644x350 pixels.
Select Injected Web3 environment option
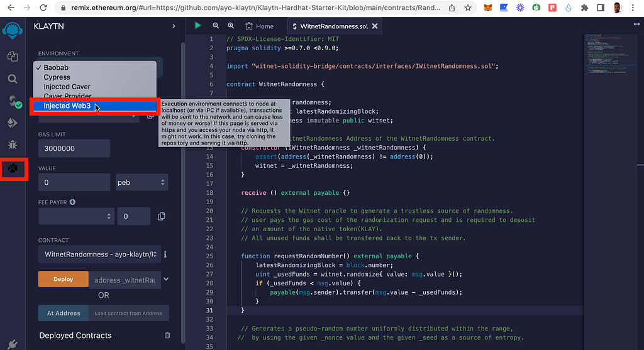[95, 106]
